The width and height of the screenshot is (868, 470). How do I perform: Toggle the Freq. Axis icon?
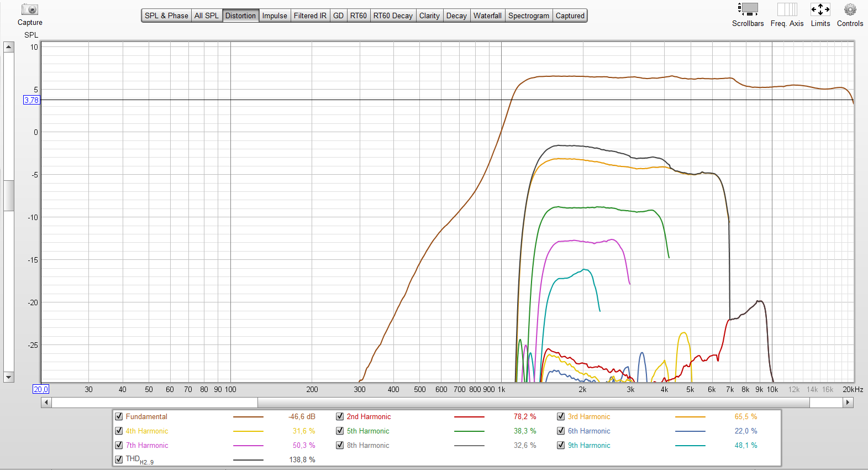787,9
